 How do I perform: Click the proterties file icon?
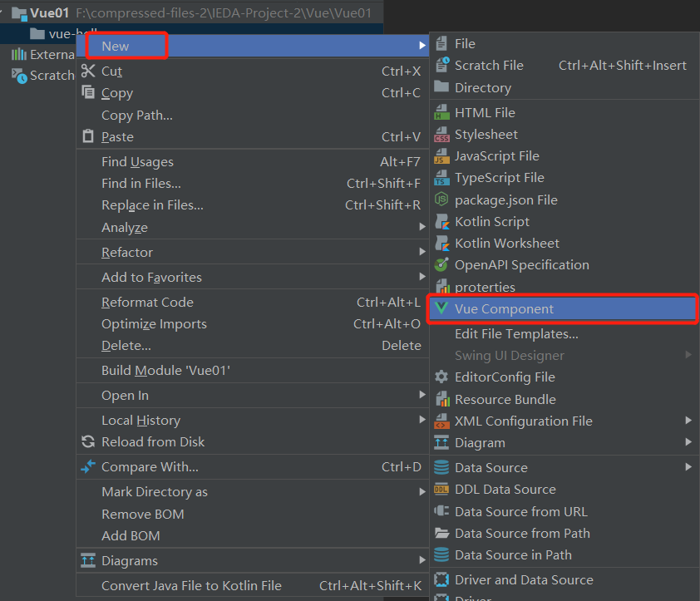pos(442,286)
